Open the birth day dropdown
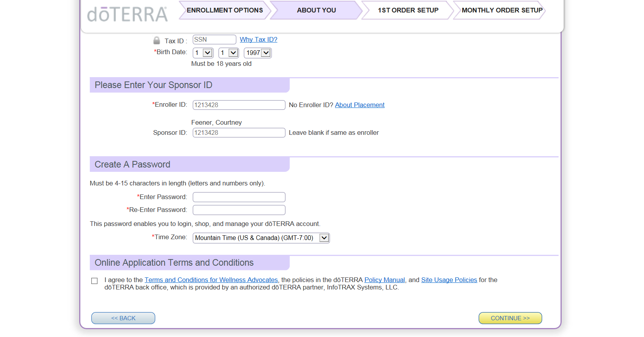The image size is (644, 337). (229, 53)
